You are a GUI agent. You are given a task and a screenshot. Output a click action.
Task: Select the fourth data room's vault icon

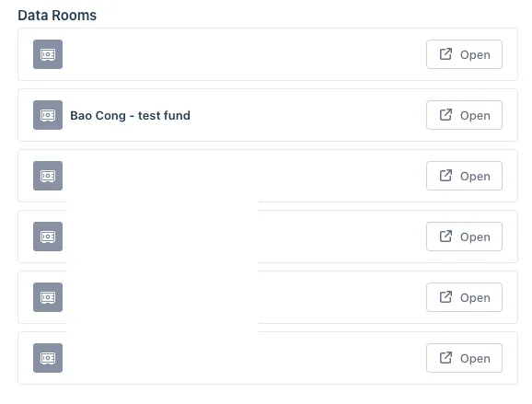point(48,237)
